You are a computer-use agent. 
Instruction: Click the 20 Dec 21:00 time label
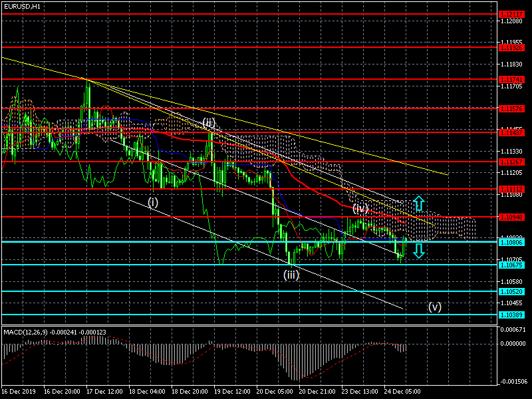pyautogui.click(x=317, y=391)
